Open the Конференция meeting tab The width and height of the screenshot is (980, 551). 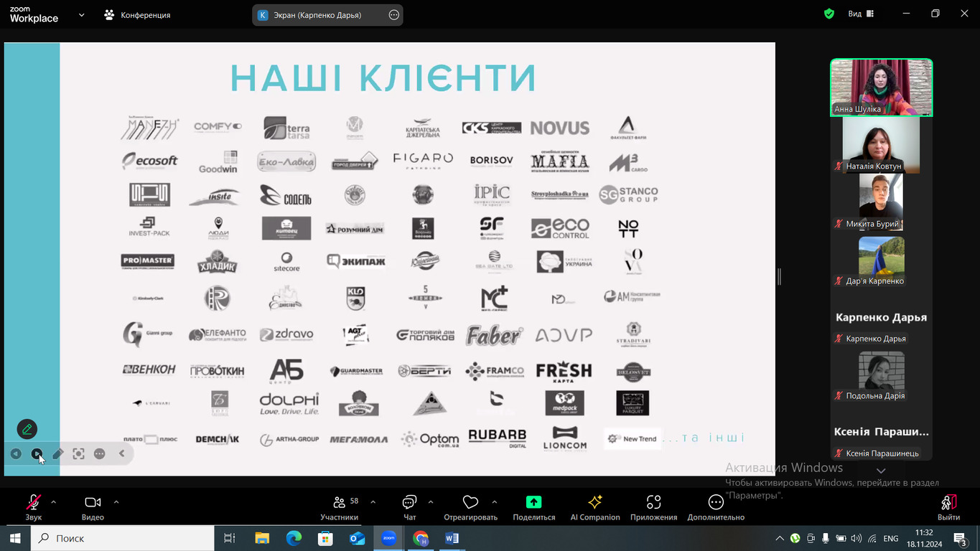137,14
